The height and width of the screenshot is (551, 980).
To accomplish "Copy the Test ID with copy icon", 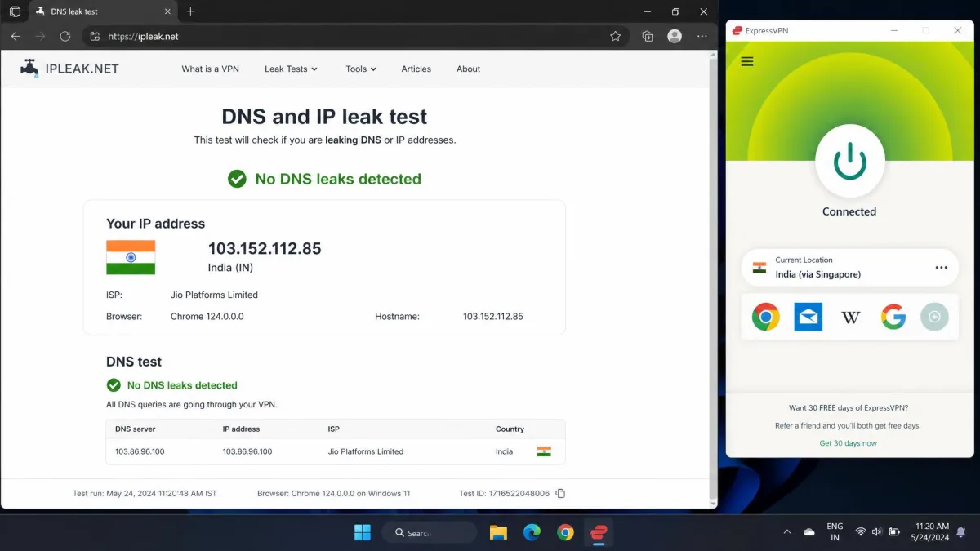I will [560, 493].
